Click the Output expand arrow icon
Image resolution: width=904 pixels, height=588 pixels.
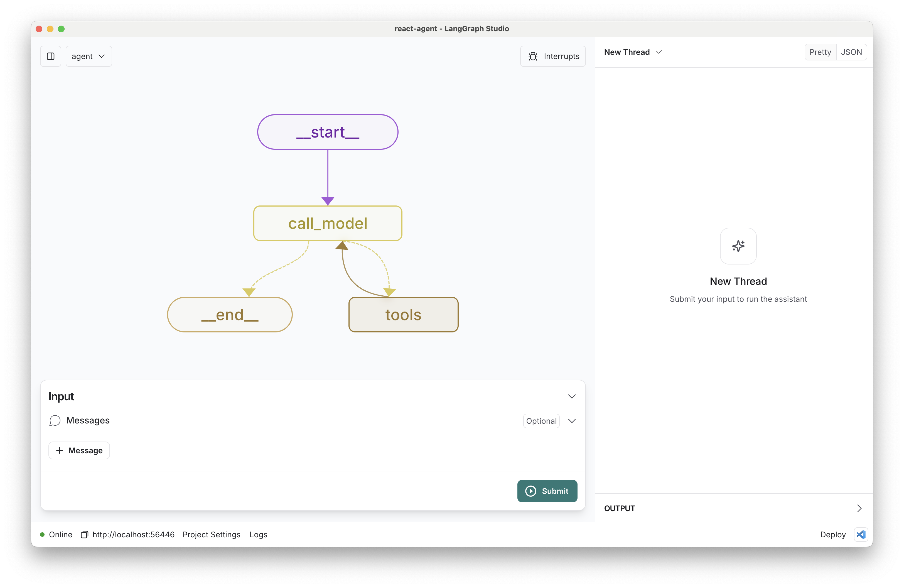[859, 508]
